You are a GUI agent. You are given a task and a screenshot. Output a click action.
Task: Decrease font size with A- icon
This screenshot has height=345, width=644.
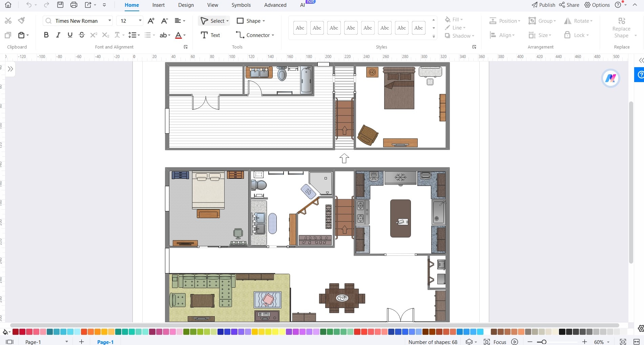click(x=165, y=21)
